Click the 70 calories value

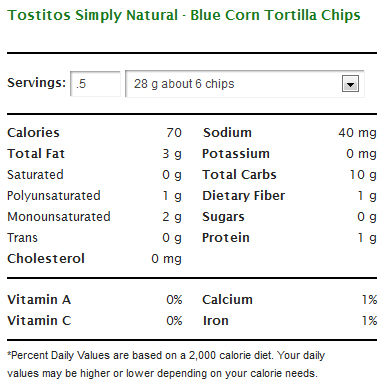pyautogui.click(x=174, y=133)
